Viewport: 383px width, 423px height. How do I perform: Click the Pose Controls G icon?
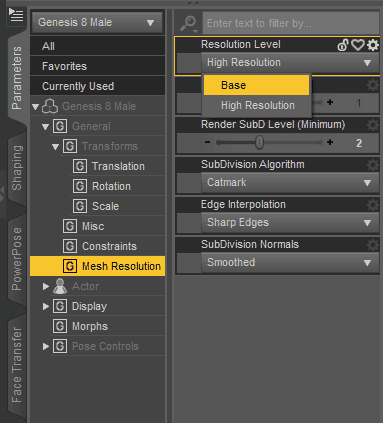60,346
